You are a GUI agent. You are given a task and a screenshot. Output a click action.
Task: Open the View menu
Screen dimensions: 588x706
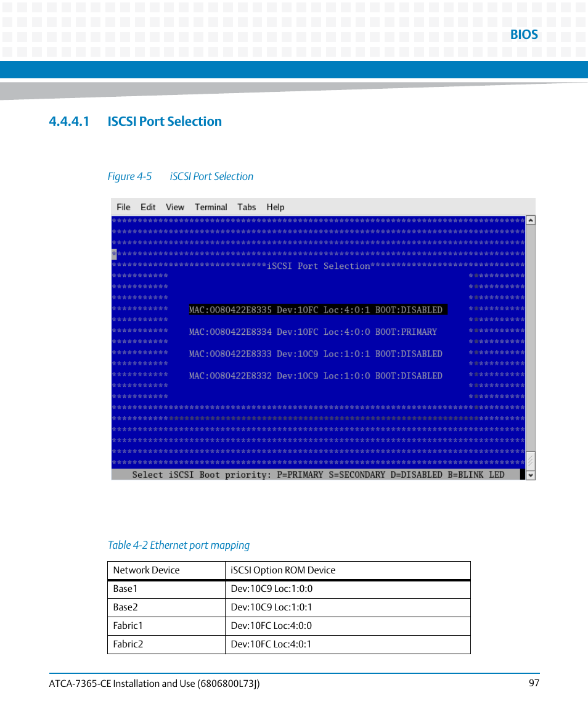click(x=174, y=207)
